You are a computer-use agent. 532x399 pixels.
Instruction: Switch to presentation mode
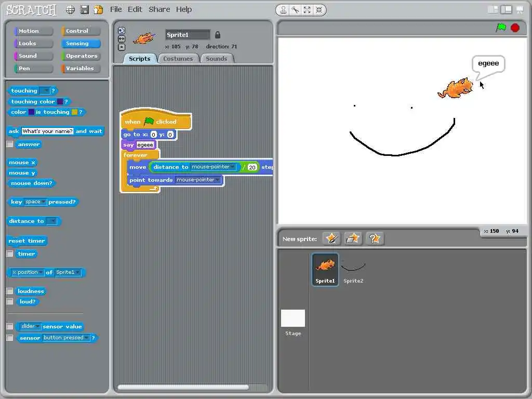pos(520,10)
